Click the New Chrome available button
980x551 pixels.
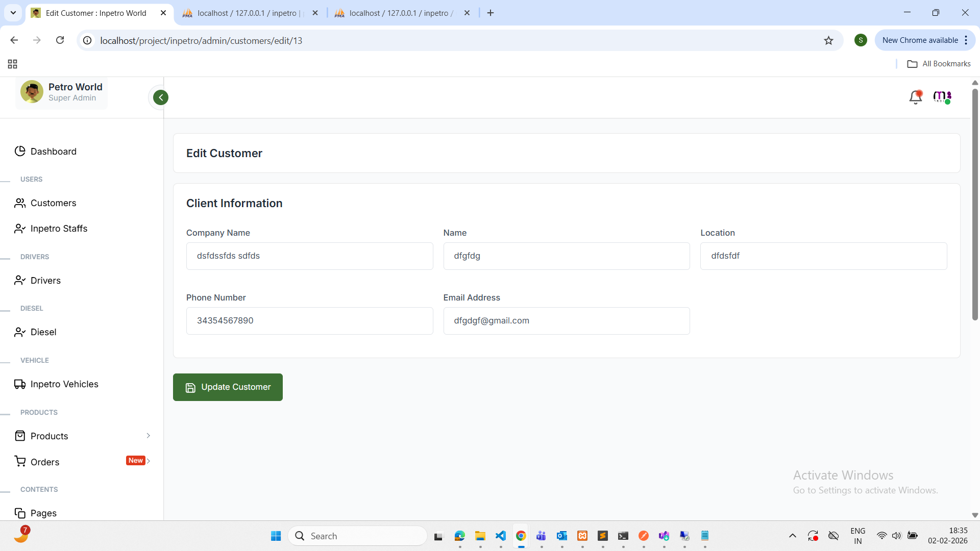tap(920, 40)
